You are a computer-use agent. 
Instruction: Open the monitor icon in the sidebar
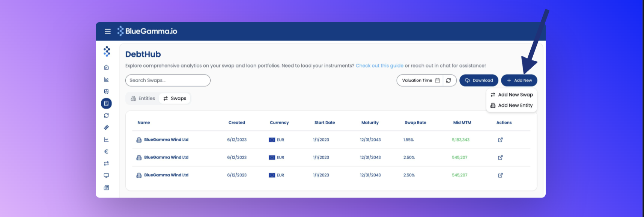click(106, 175)
